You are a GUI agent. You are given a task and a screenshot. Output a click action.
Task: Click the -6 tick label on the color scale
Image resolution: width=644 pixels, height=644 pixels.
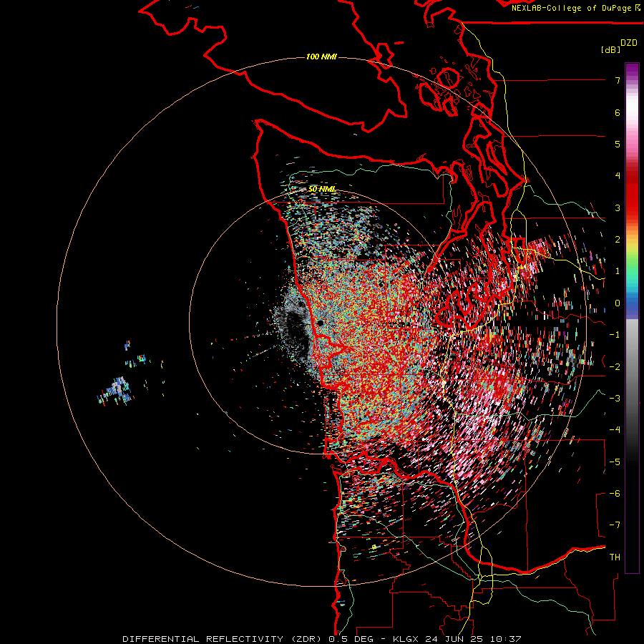point(615,494)
